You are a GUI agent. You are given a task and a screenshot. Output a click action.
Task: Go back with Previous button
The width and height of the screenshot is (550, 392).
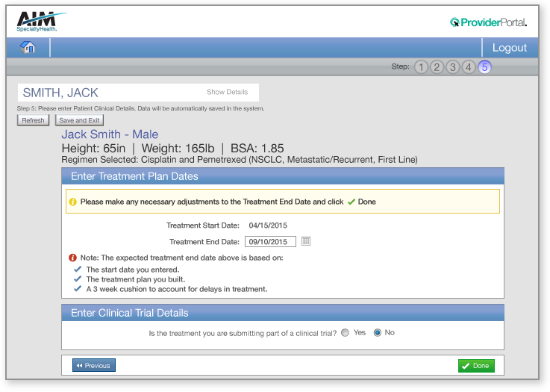pyautogui.click(x=93, y=365)
